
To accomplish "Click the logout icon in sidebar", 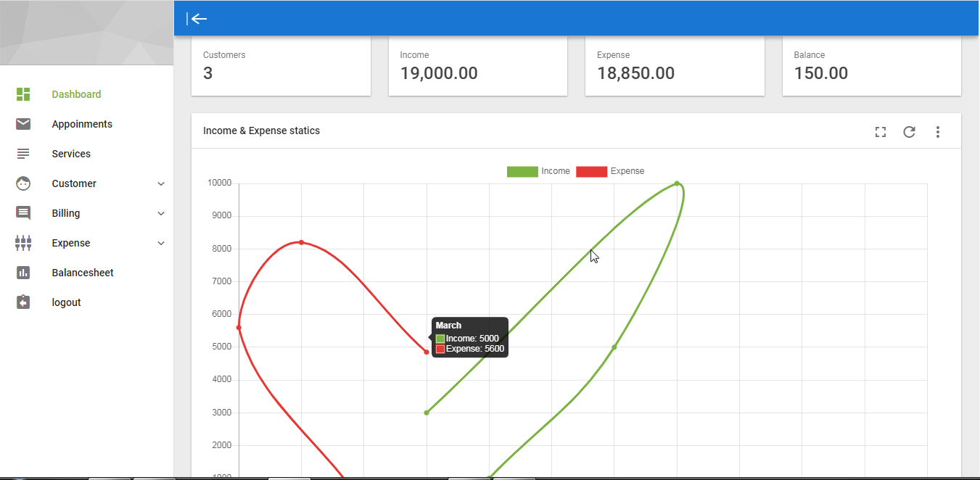I will [x=23, y=302].
